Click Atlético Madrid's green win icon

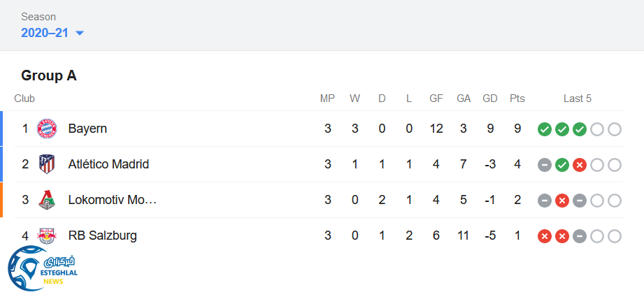pyautogui.click(x=562, y=165)
